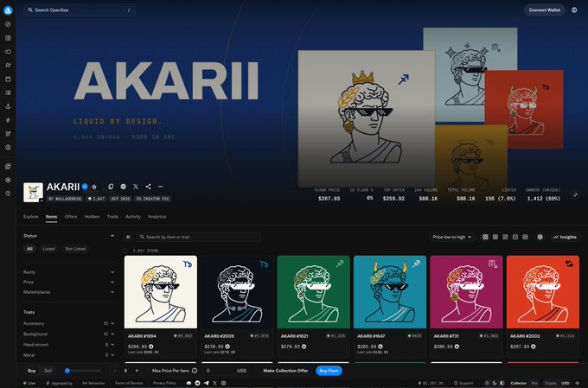Open the Discord icon in footer
588x388 pixels.
point(189,383)
